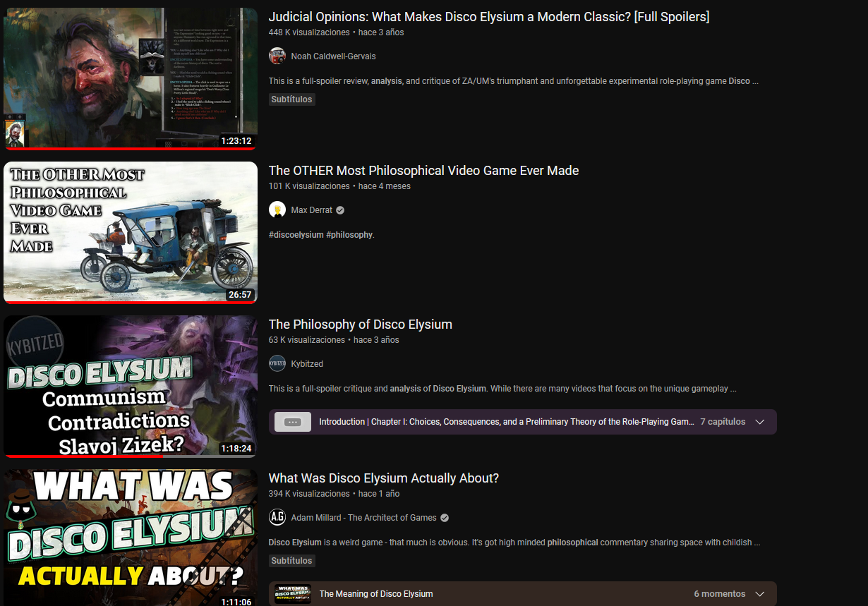The width and height of the screenshot is (868, 606).
Task: Go to Noah Caldwell-Gervais channel name
Action: click(x=333, y=56)
